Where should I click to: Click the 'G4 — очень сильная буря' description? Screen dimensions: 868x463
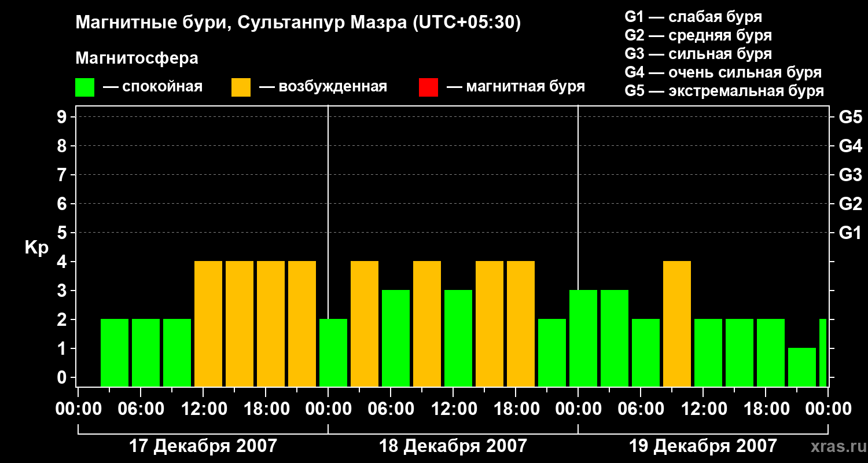click(x=723, y=72)
